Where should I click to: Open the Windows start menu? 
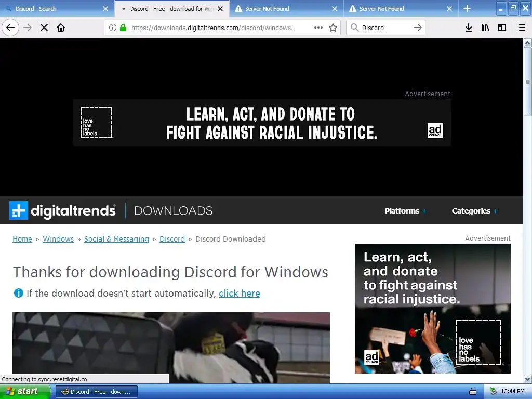24,392
